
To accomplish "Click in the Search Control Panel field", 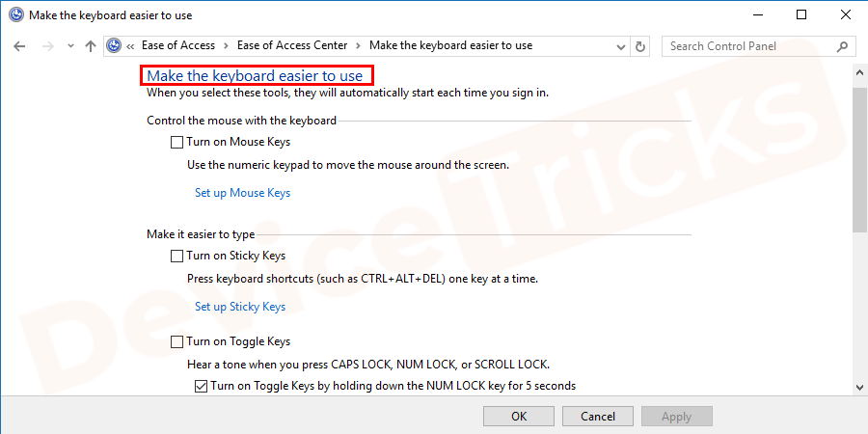I will [x=747, y=46].
